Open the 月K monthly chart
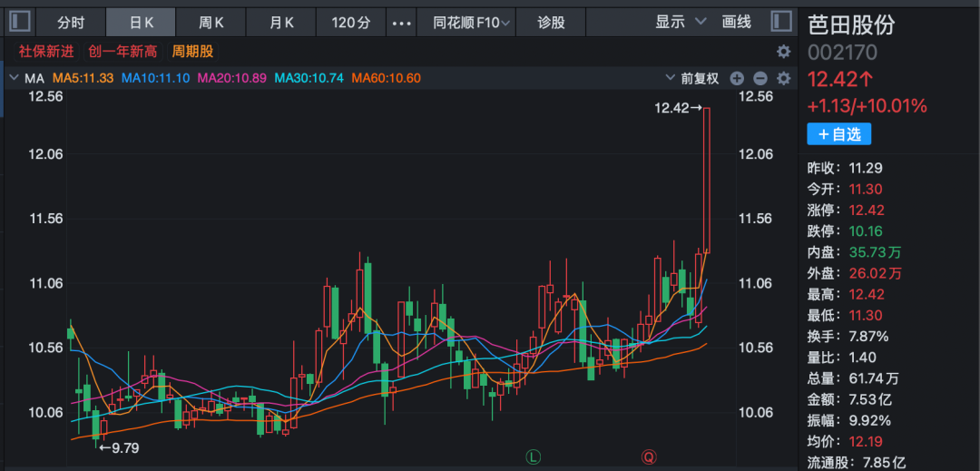980x471 pixels. click(x=281, y=23)
